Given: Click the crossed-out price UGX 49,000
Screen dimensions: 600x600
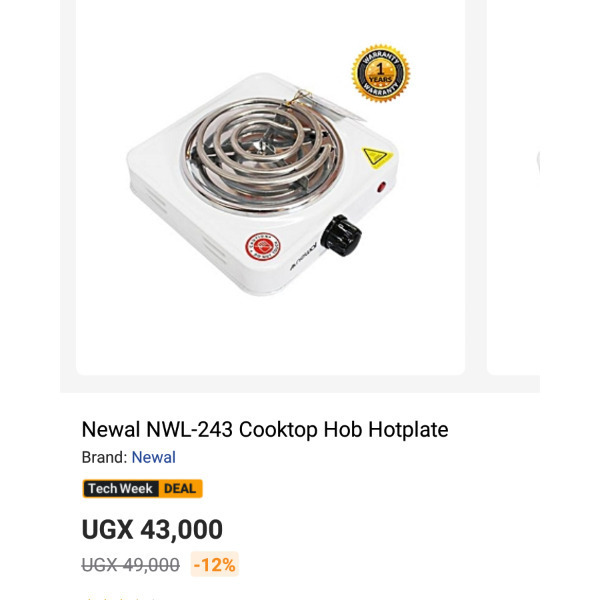Looking at the screenshot, I should [130, 565].
